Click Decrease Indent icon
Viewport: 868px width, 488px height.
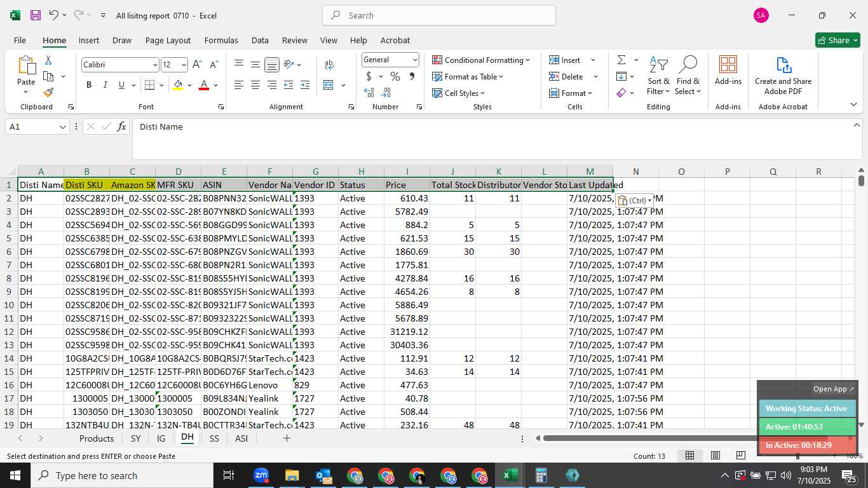pyautogui.click(x=288, y=85)
